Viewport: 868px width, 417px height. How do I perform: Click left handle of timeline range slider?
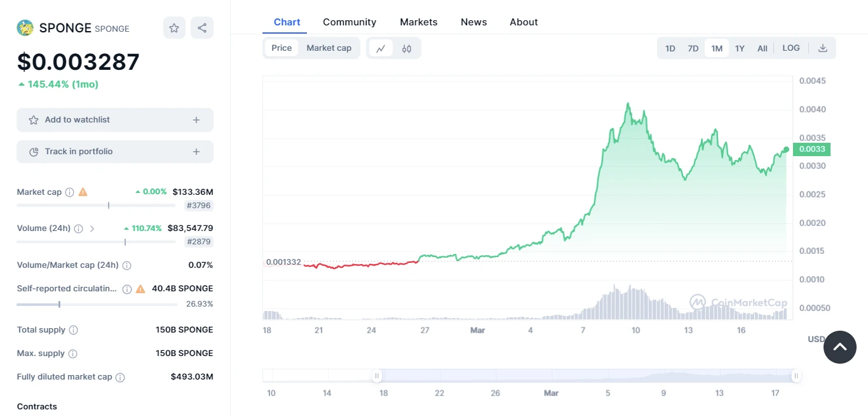click(377, 376)
